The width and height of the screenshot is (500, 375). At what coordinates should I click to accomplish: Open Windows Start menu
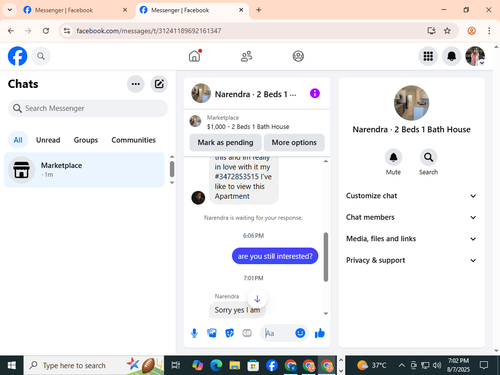tap(11, 366)
